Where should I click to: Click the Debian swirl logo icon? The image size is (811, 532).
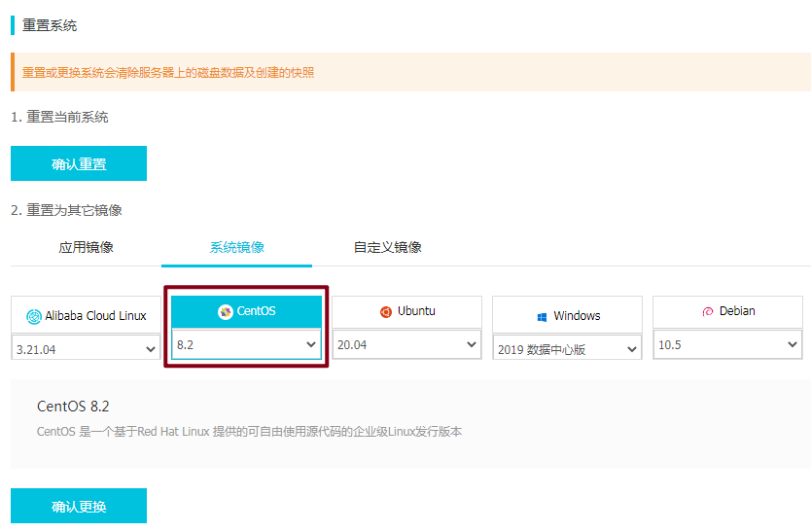[x=707, y=311]
